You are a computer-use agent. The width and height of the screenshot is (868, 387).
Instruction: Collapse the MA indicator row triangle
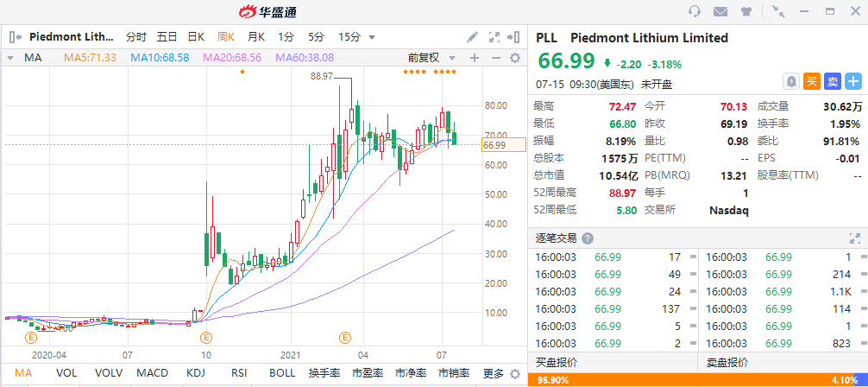(10, 58)
